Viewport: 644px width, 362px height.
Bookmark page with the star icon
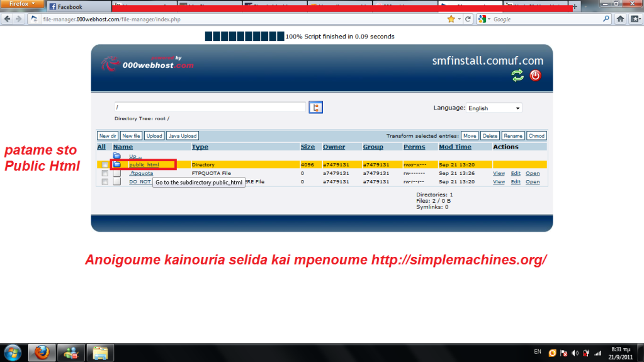coord(451,19)
